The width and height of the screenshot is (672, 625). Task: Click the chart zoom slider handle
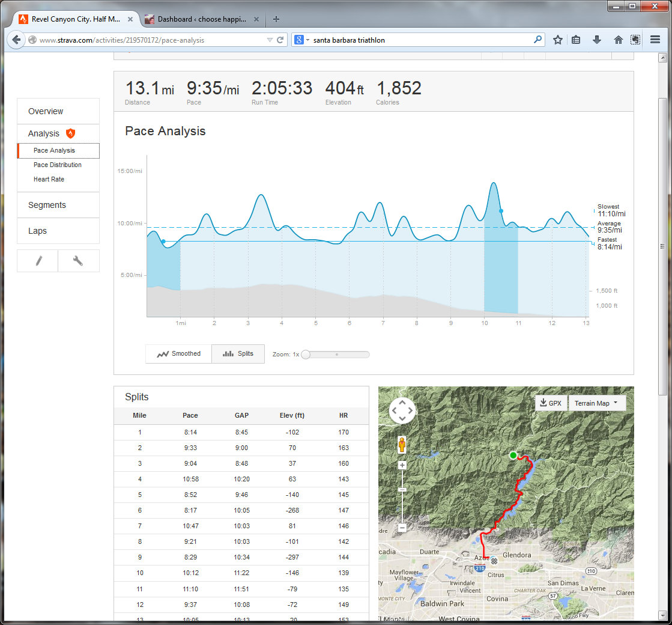pos(306,355)
